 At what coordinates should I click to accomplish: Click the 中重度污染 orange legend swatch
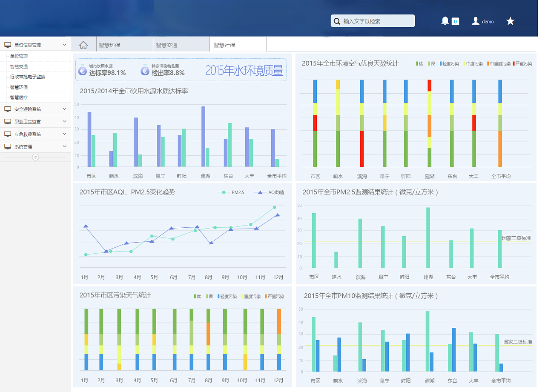(488, 64)
